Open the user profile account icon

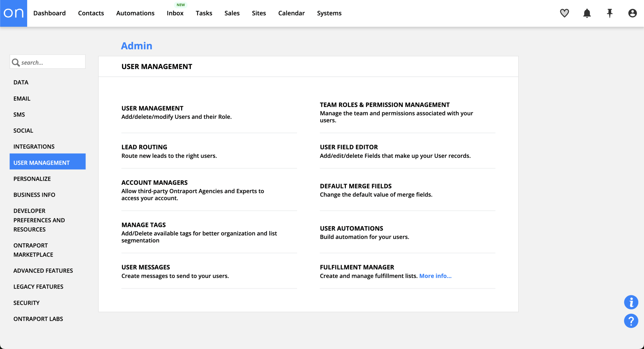click(632, 13)
